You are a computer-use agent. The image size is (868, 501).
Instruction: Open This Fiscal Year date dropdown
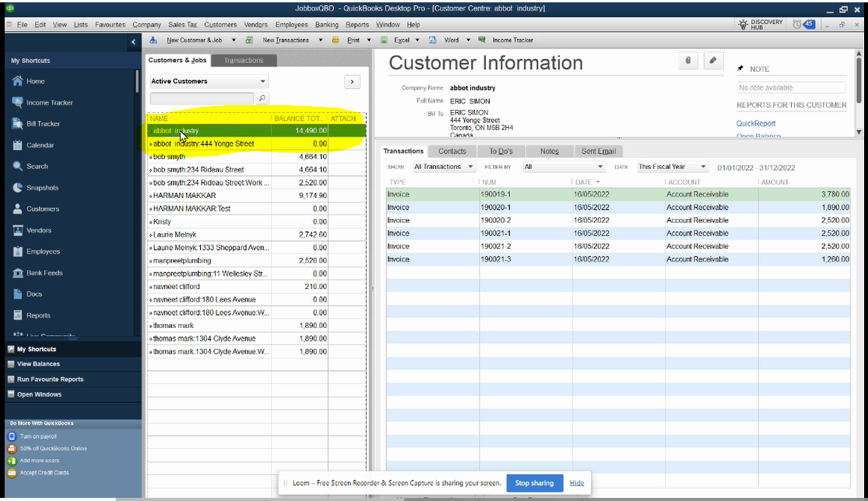point(672,167)
